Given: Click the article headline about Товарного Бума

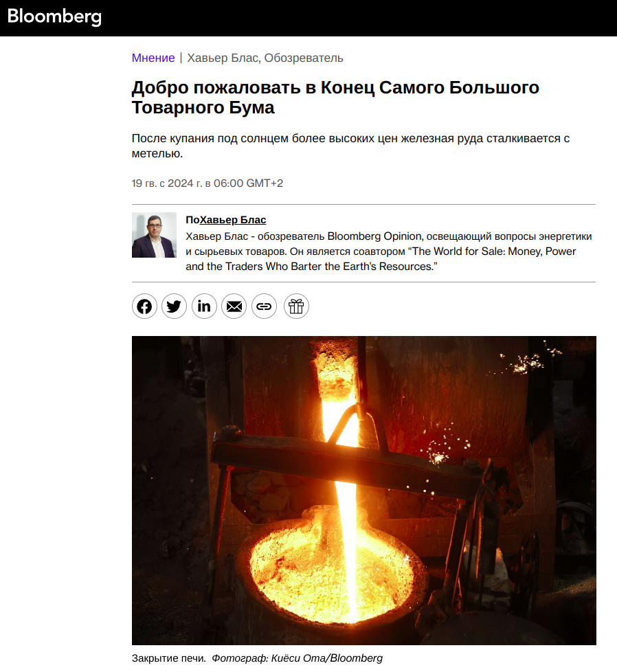Looking at the screenshot, I should pos(335,98).
